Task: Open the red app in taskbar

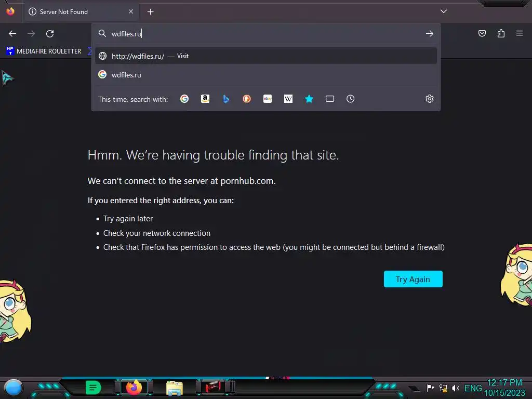Action: pos(213,388)
